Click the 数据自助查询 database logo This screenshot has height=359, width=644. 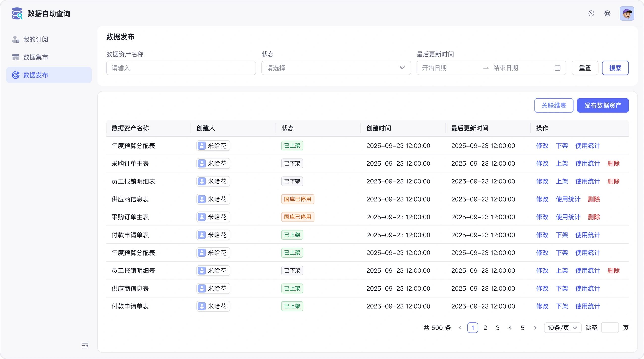click(x=17, y=13)
